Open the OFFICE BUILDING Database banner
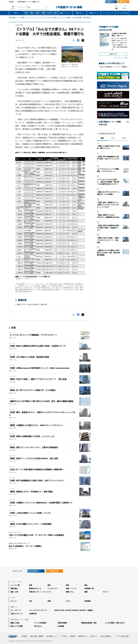The image size is (138, 644). point(113,105)
